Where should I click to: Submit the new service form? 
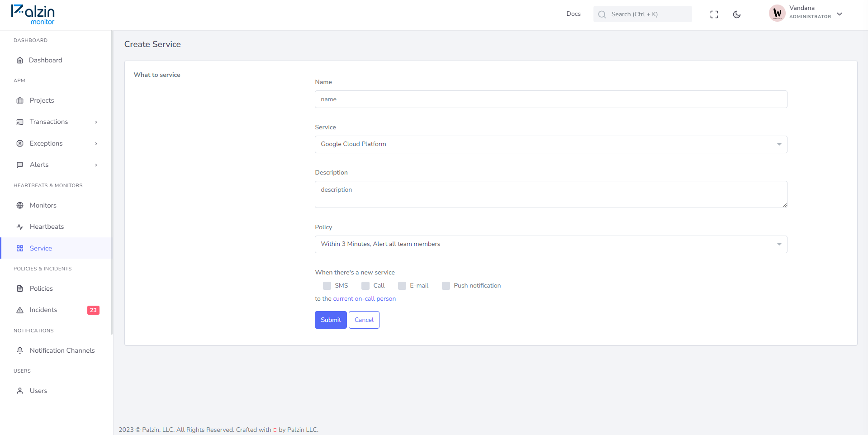click(331, 320)
